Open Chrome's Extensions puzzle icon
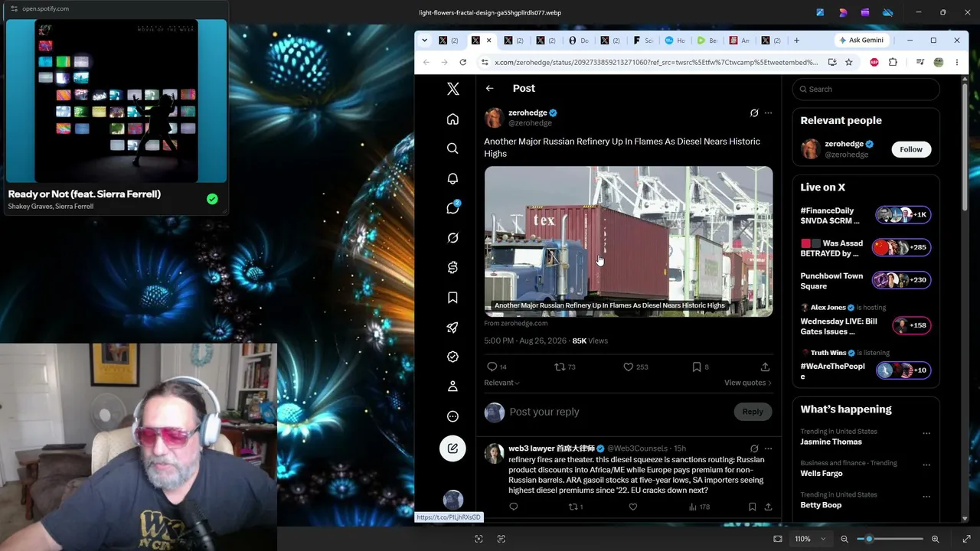 click(893, 62)
